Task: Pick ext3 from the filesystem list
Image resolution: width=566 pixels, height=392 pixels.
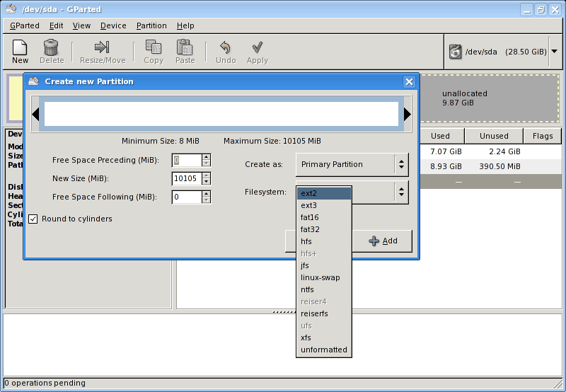Action: click(x=308, y=205)
